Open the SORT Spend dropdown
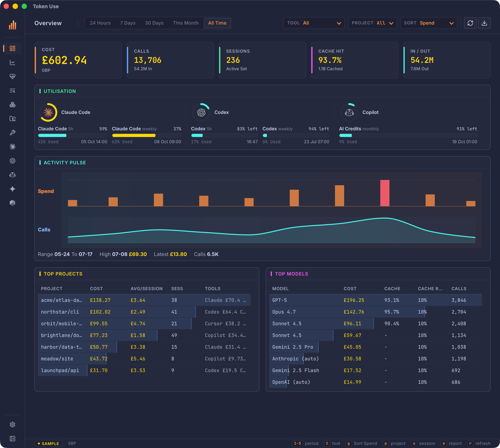Viewport: 500px width, 448px height. (x=429, y=23)
